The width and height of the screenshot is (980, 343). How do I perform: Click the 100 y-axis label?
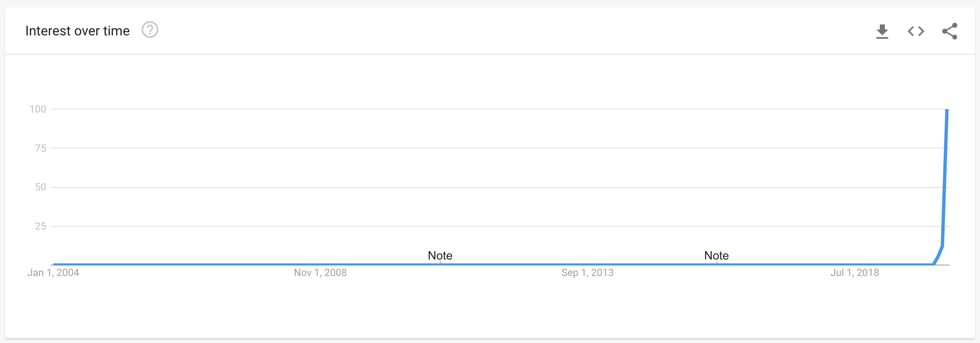point(38,109)
